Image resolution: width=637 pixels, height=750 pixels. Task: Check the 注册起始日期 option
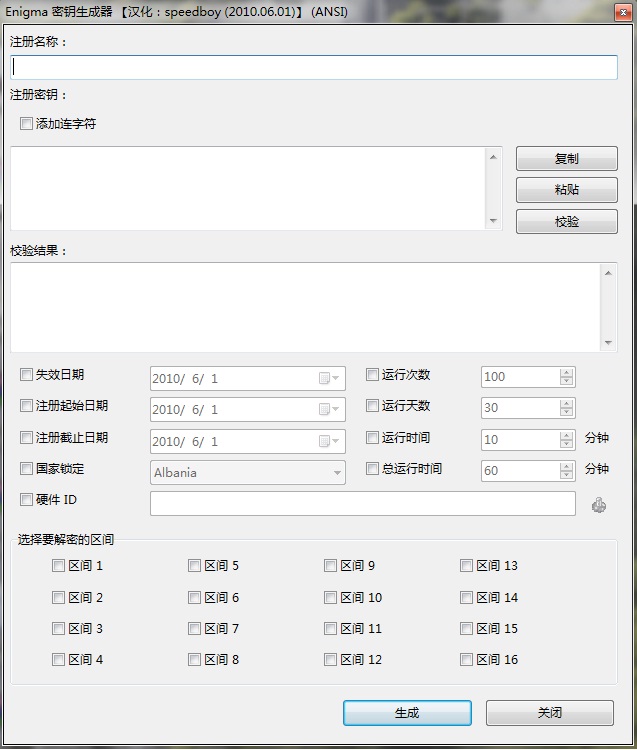point(26,406)
